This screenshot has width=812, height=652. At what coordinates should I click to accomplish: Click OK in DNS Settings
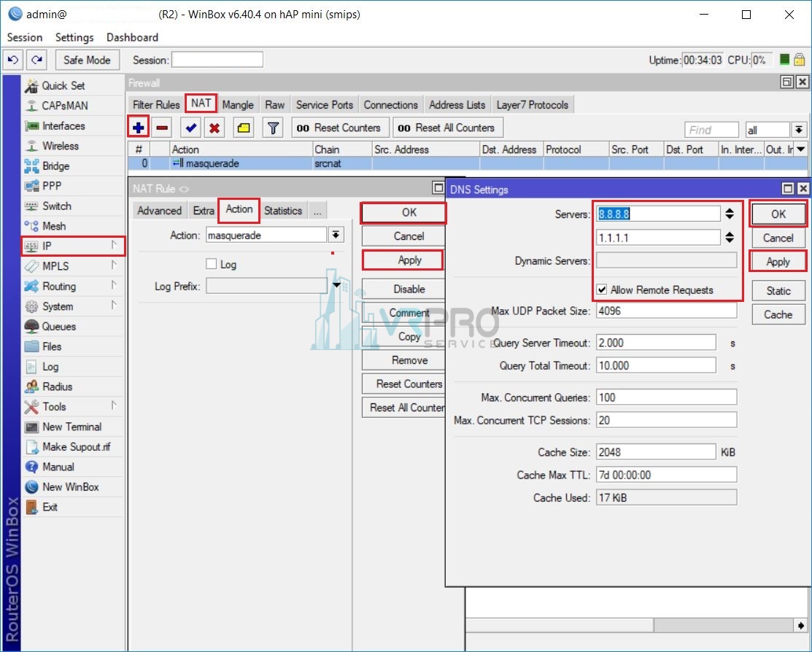(778, 214)
